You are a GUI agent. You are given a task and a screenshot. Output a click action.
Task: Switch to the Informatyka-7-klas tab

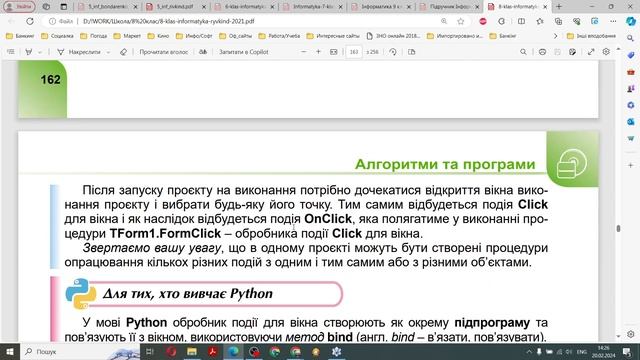(313, 7)
